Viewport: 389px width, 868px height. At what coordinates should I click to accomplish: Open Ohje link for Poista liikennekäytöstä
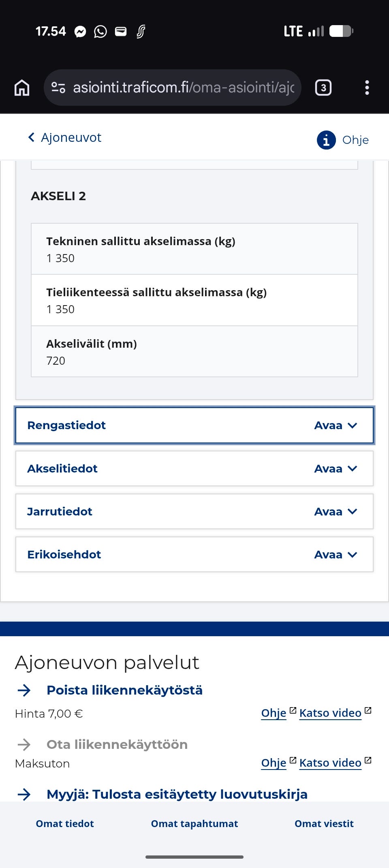point(274,713)
